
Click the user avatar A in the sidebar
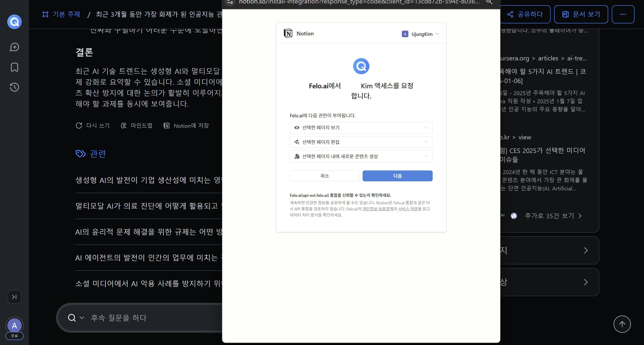point(14,325)
